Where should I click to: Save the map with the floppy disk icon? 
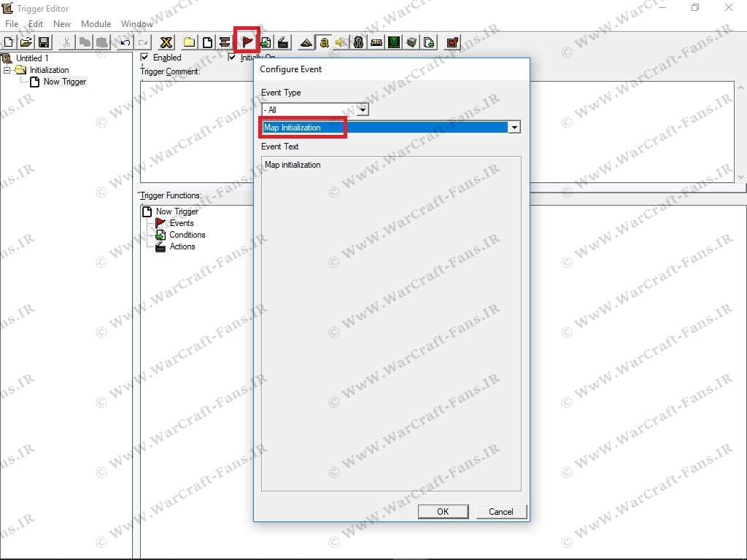click(44, 42)
